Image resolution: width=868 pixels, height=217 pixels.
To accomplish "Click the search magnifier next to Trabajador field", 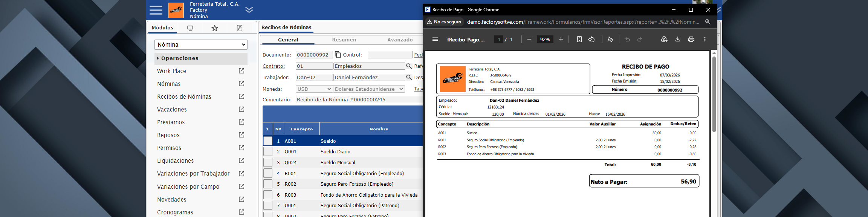I will (409, 78).
